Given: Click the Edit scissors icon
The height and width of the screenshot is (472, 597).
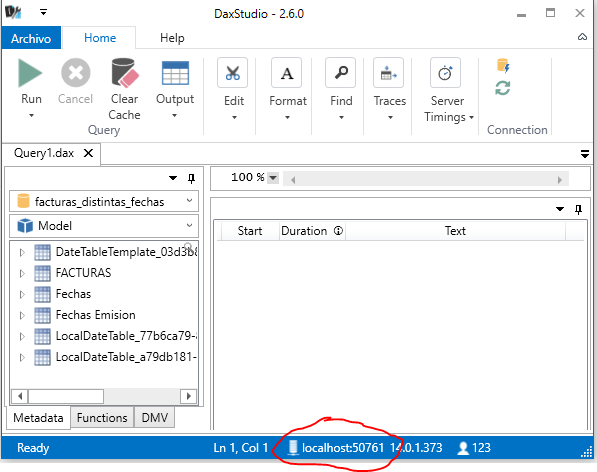Looking at the screenshot, I should (x=233, y=73).
